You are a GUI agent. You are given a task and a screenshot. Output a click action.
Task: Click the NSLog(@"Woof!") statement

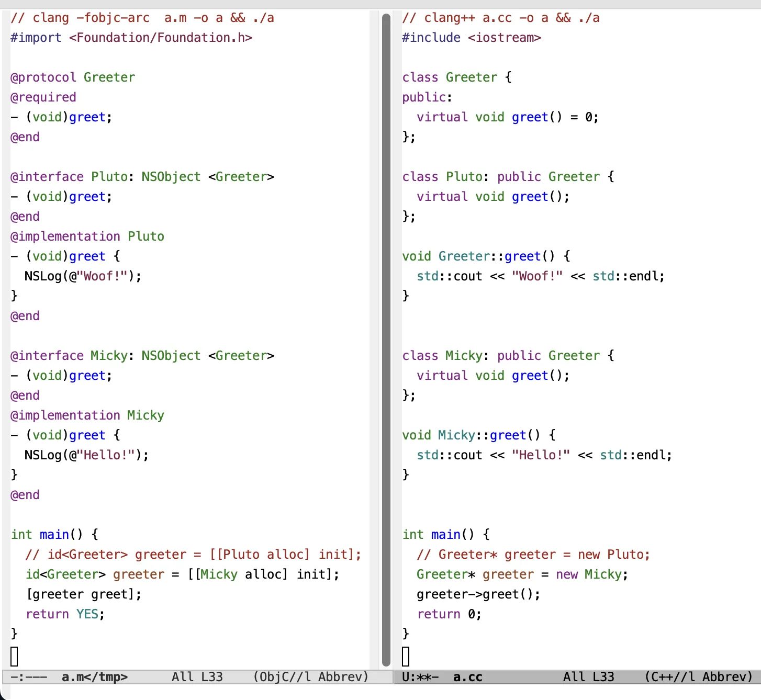83,276
